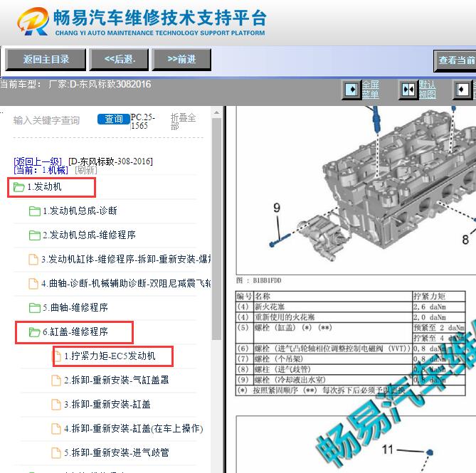Click the open folder icon beside 6.缸盖-维修程序
Image resolution: width=476 pixels, height=473 pixels.
(35, 332)
